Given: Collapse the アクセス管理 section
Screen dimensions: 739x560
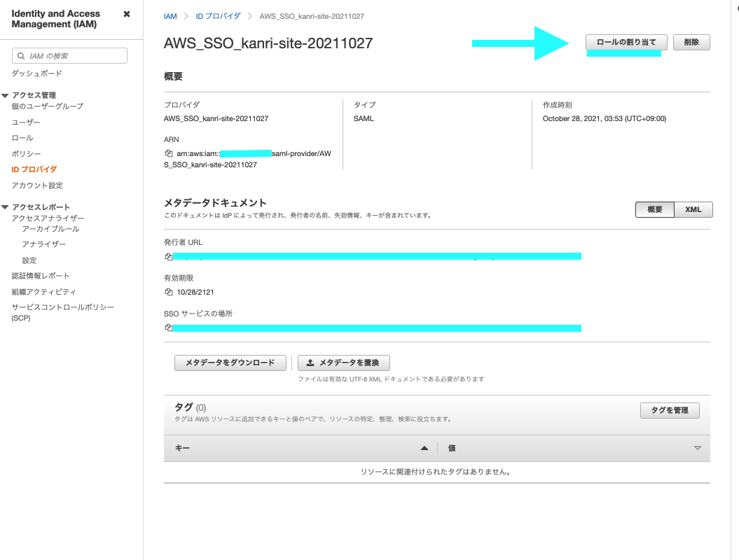Looking at the screenshot, I should coord(5,95).
